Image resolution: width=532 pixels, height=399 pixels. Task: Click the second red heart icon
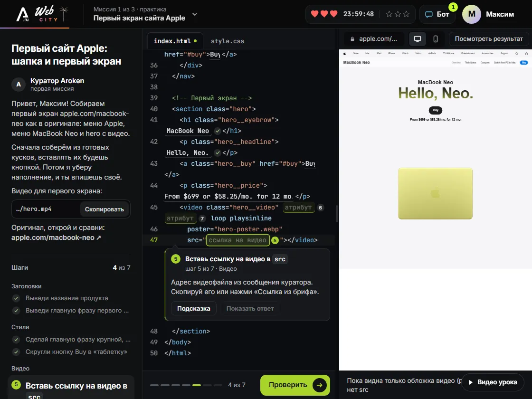(x=324, y=14)
